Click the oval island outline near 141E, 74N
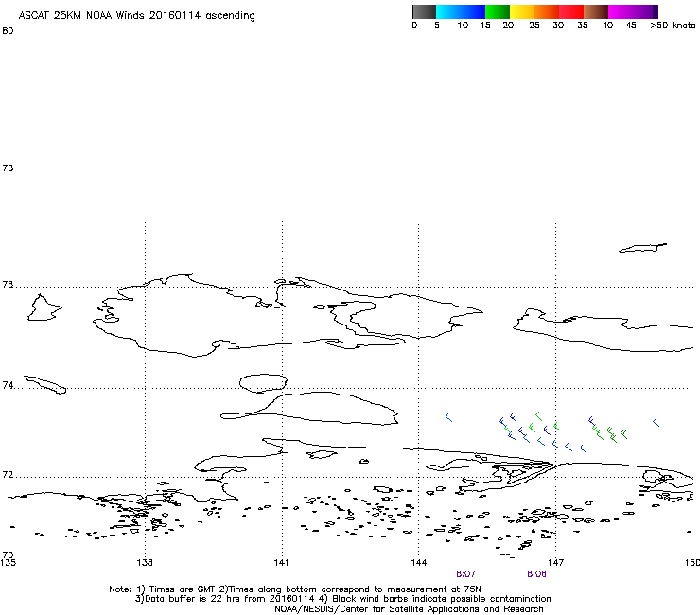The image size is (700, 615). (x=263, y=383)
